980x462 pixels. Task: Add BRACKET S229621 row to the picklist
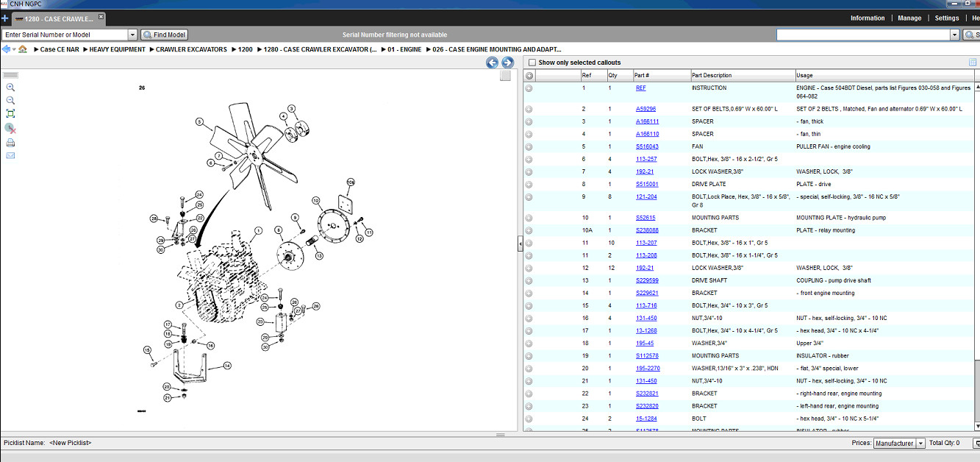click(x=529, y=293)
